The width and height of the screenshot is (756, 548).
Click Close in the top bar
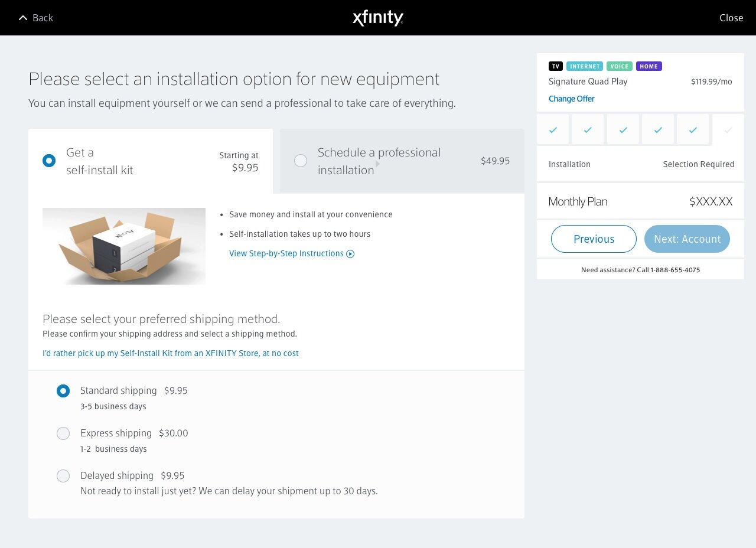731,18
